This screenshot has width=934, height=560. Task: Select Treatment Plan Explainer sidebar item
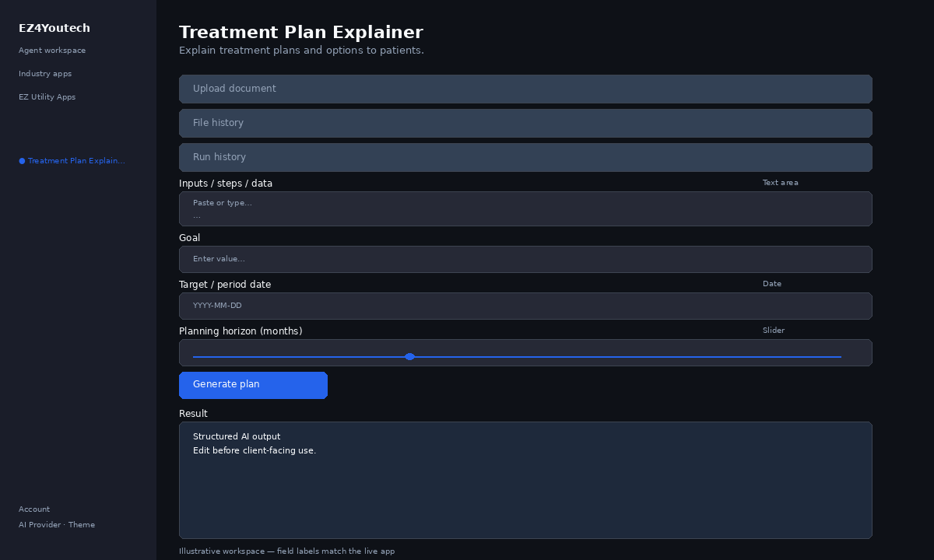click(x=72, y=161)
